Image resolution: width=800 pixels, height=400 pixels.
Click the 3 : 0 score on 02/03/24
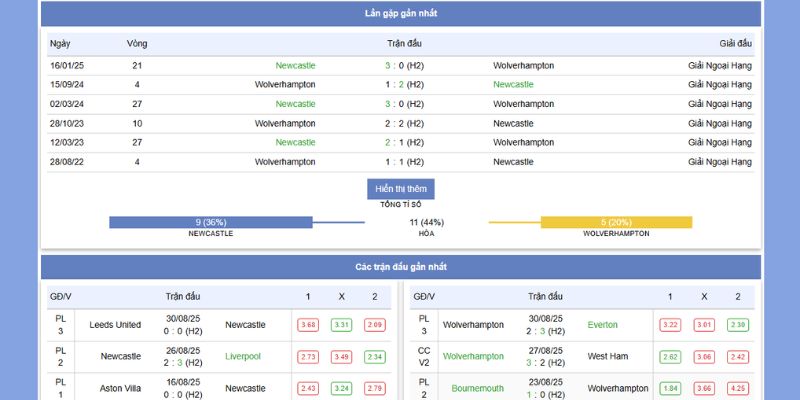tap(404, 104)
